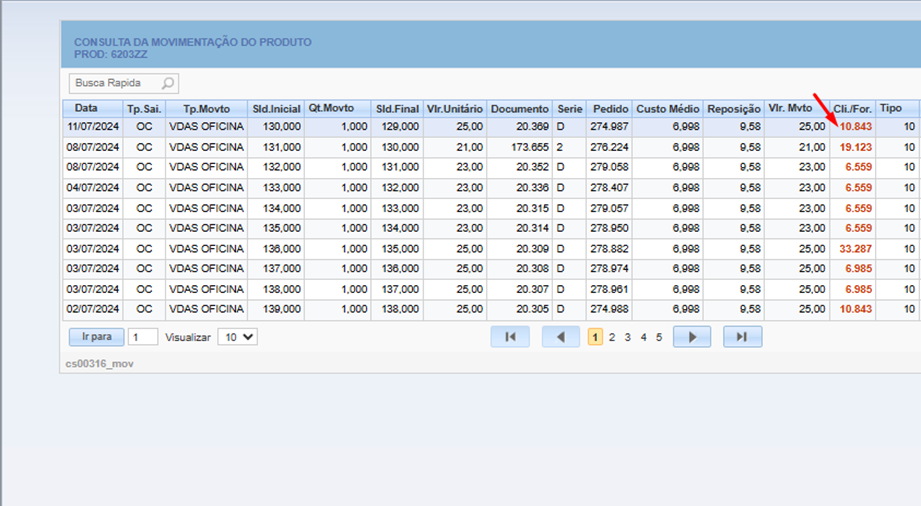
Task: Click the cs00316_mov footer label
Action: tap(99, 364)
